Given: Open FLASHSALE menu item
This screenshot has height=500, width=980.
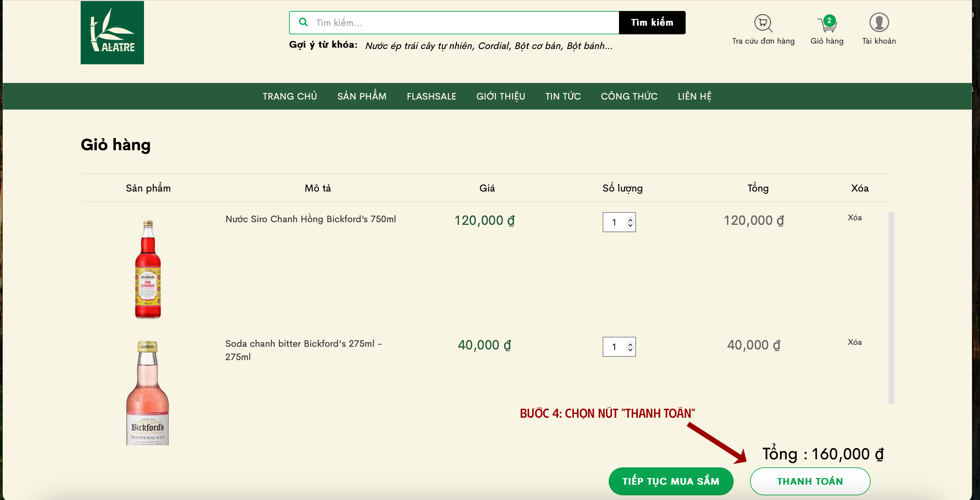Looking at the screenshot, I should (x=431, y=96).
